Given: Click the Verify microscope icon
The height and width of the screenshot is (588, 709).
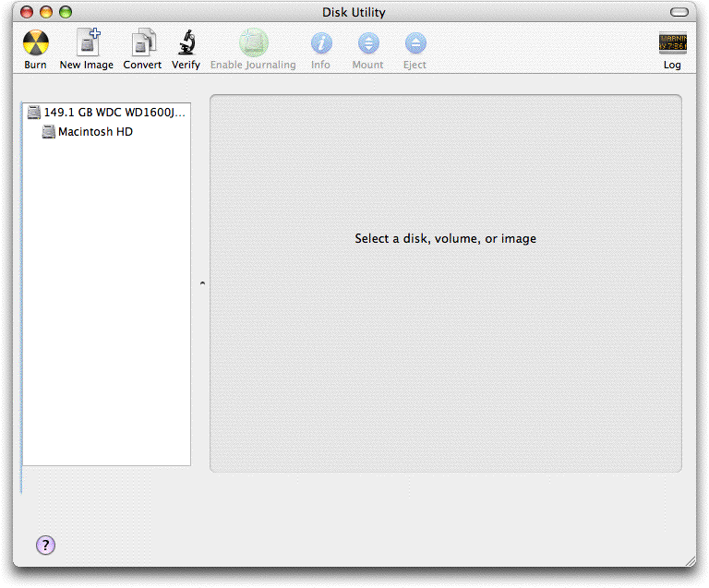Looking at the screenshot, I should (x=186, y=43).
